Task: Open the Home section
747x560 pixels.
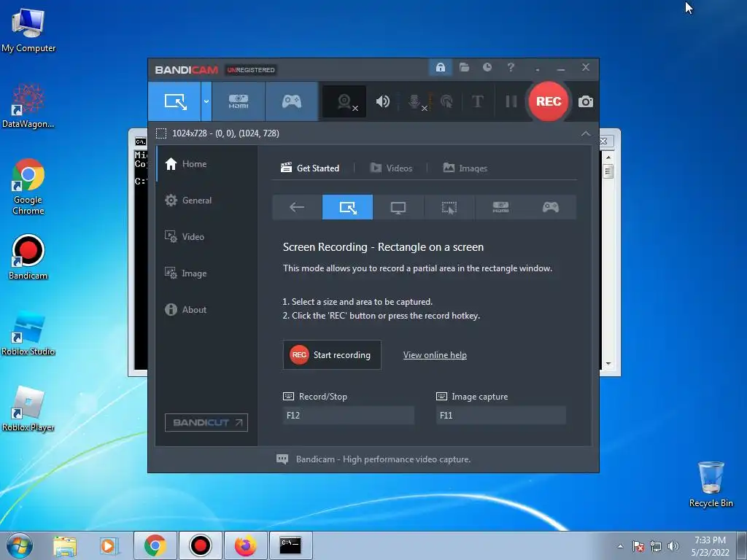Action: [x=206, y=164]
